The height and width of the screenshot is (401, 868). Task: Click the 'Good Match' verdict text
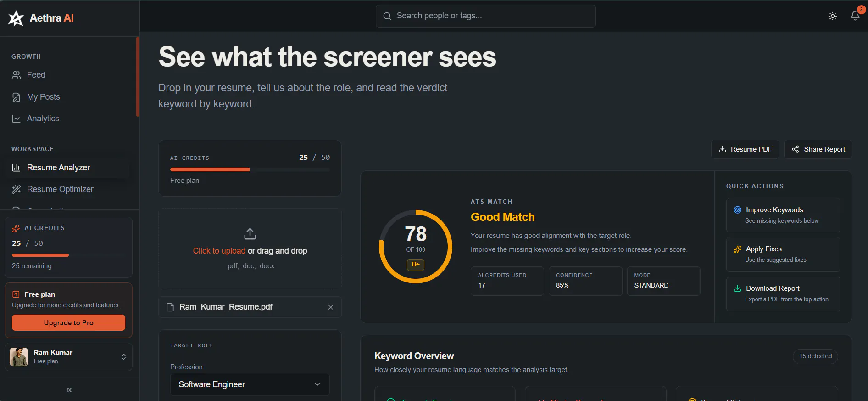[503, 217]
